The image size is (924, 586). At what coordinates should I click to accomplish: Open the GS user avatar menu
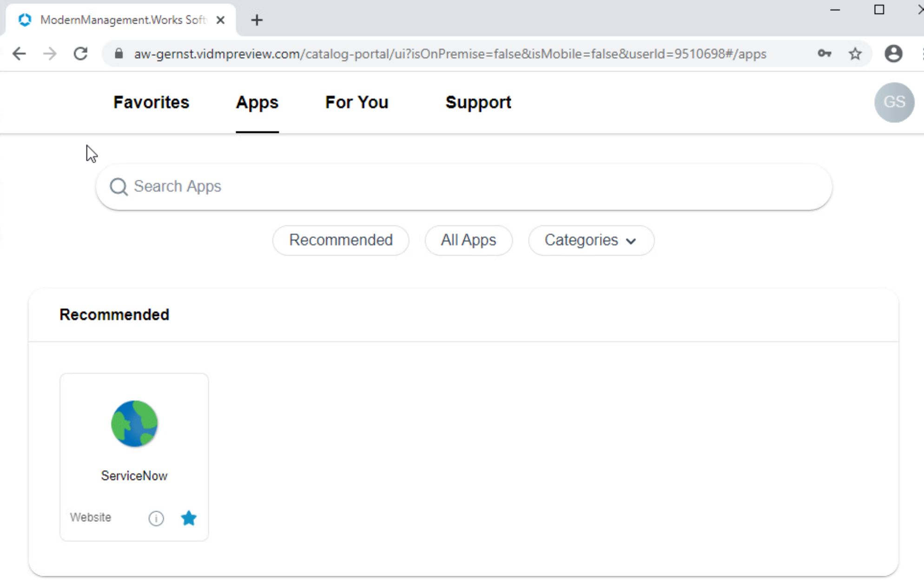[894, 102]
